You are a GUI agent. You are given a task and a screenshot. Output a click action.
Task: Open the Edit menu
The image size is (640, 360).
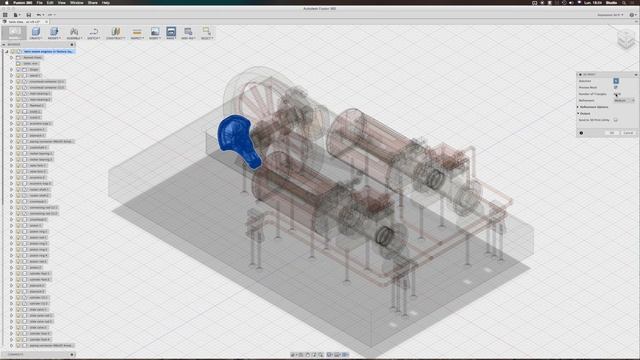pyautogui.click(x=50, y=2)
